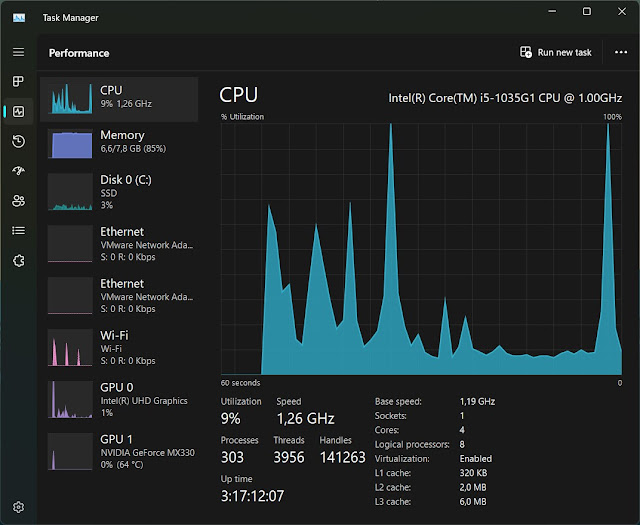Maximize the Task Manager window

(587, 11)
